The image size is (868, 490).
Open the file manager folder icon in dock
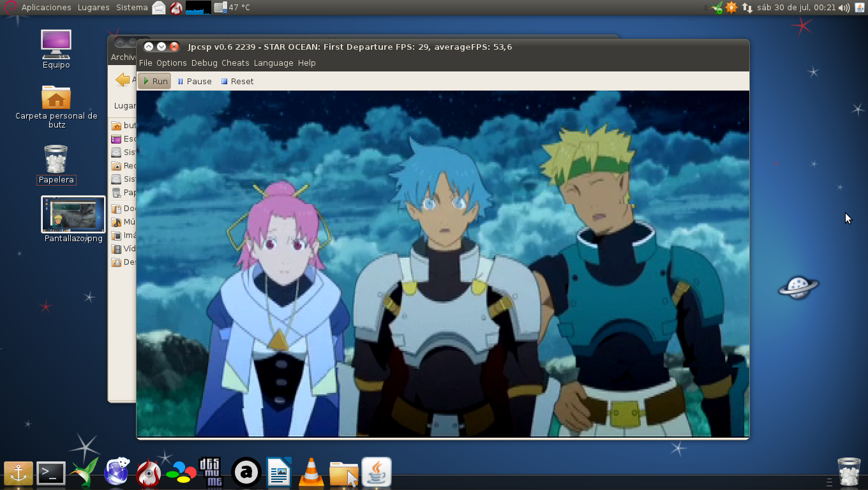click(344, 473)
